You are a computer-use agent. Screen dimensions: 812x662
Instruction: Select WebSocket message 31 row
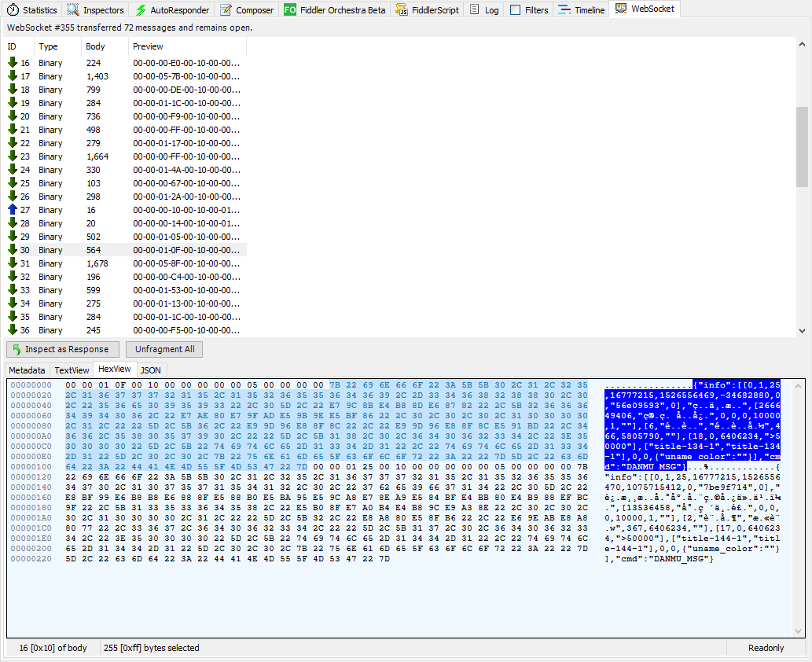point(126,263)
